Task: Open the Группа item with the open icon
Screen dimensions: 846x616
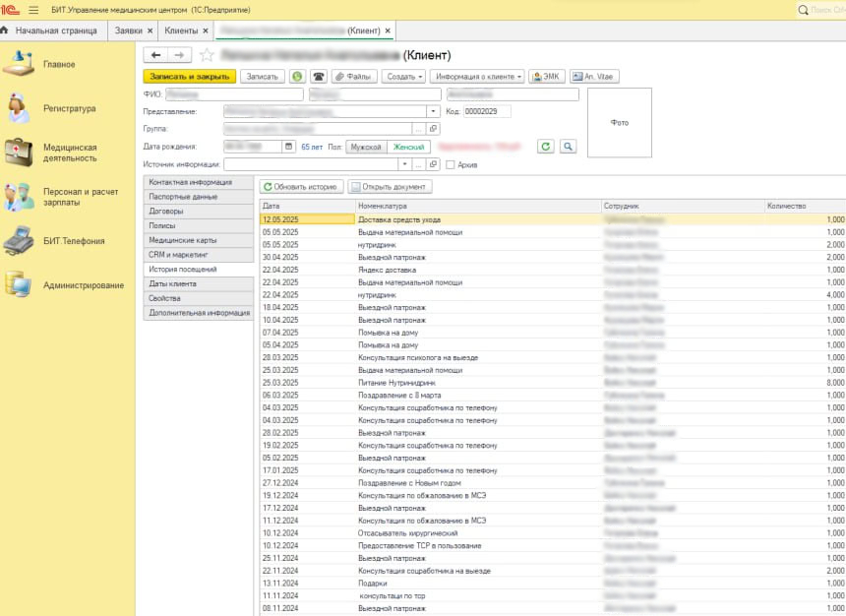Action: tap(433, 129)
